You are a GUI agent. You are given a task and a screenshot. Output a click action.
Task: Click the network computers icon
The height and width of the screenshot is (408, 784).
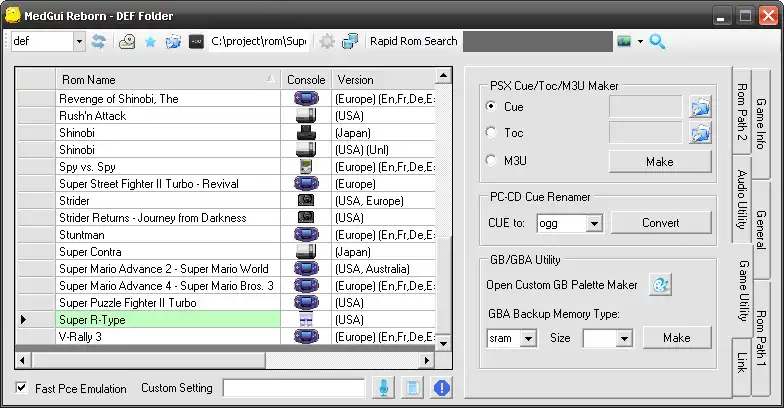pos(350,42)
